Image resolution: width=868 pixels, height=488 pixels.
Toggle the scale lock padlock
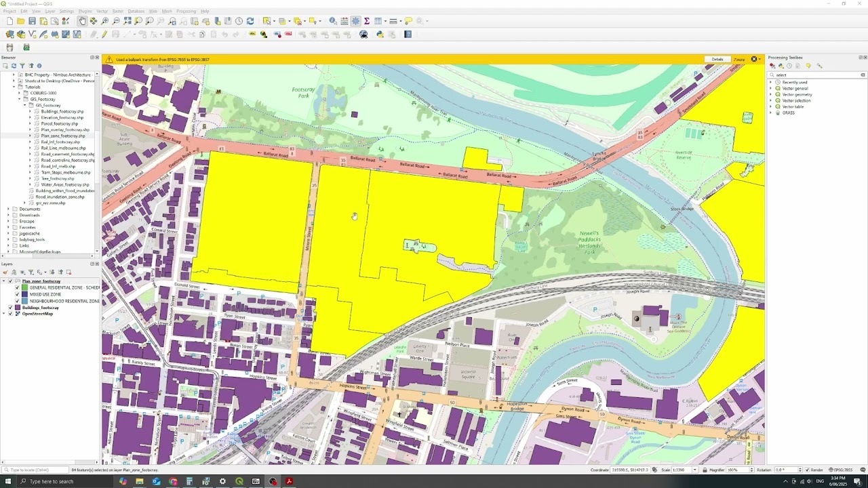coord(705,470)
